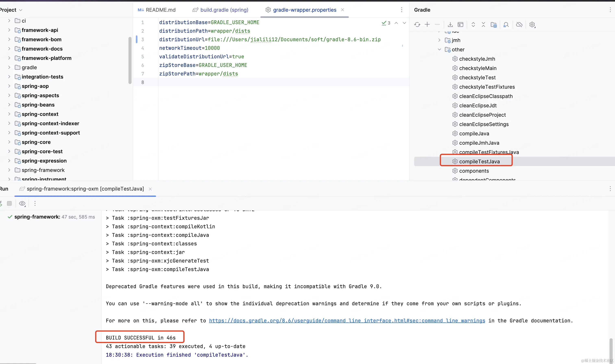Click Execute Gradle Task icon
The height and width of the screenshot is (364, 615).
click(460, 25)
